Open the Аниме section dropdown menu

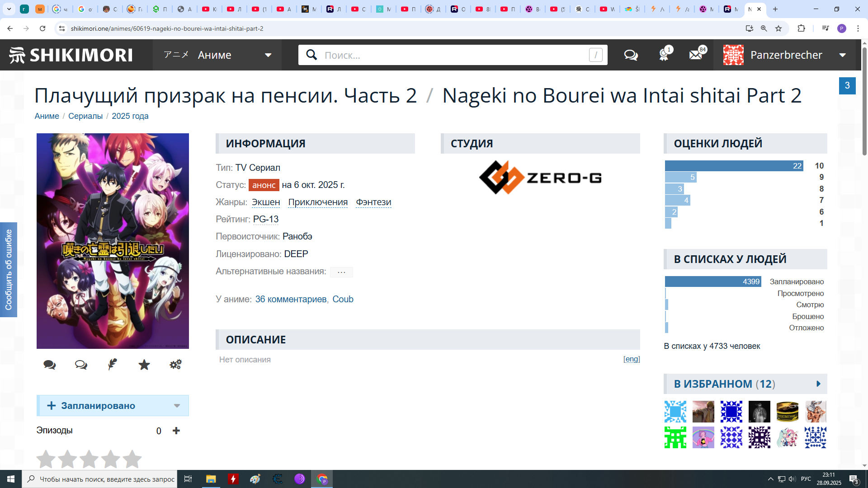coord(268,55)
